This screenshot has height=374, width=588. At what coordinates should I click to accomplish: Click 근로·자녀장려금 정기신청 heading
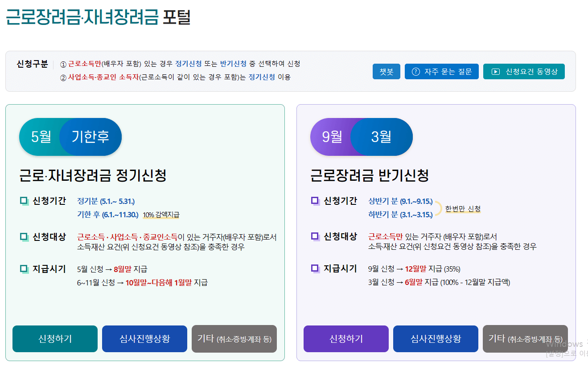click(93, 175)
